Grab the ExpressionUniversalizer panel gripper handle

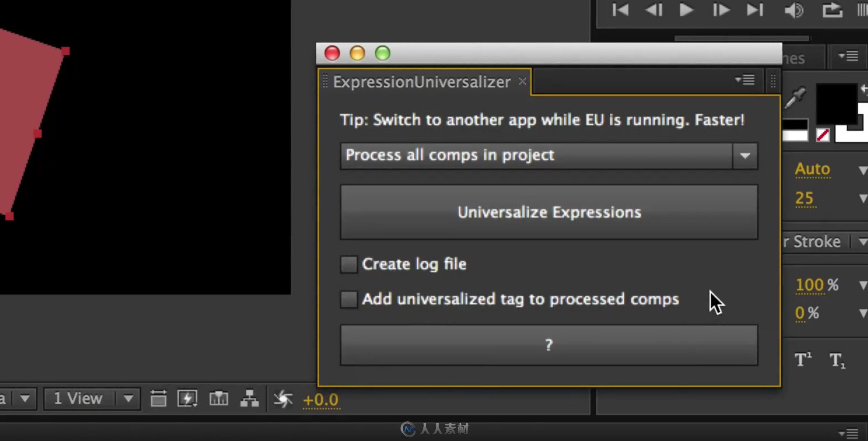click(x=325, y=81)
